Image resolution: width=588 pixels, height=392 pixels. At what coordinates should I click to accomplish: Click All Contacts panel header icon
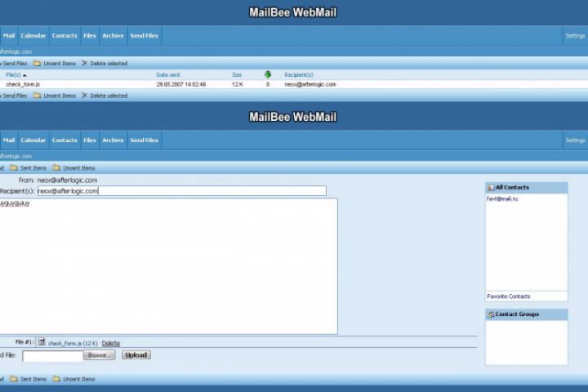tap(491, 188)
